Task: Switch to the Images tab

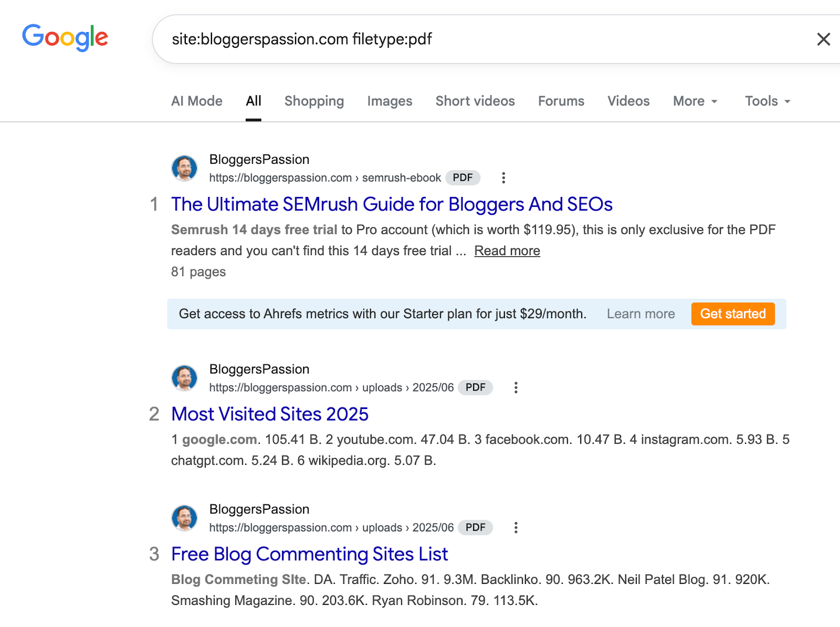Action: 390,101
